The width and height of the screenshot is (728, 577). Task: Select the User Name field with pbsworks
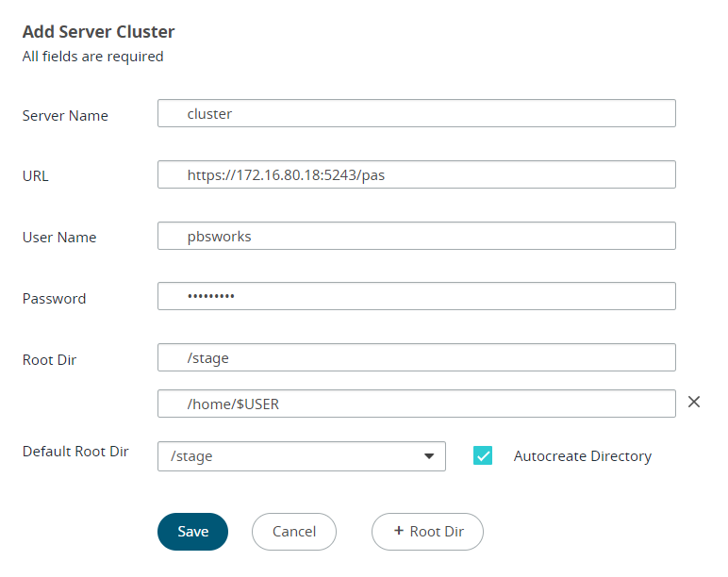point(416,237)
